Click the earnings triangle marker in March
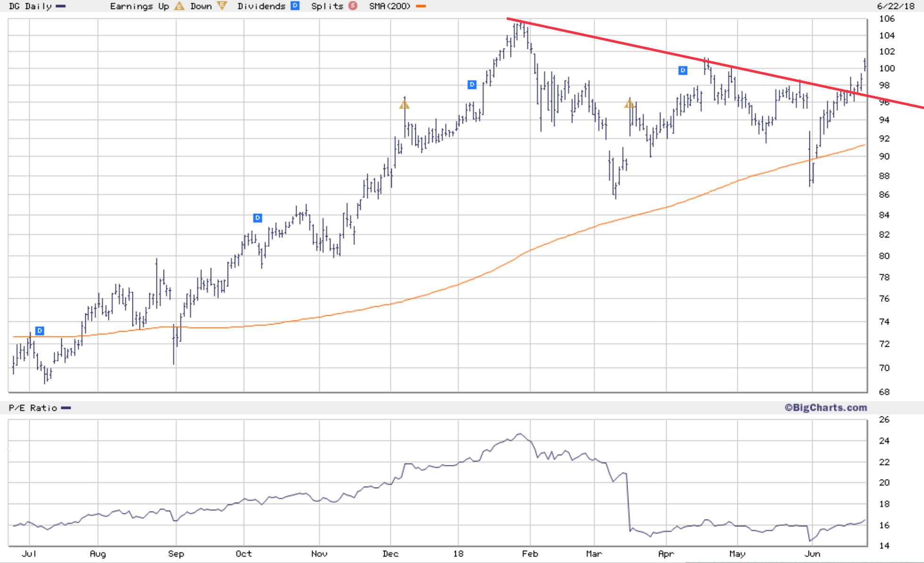The width and height of the screenshot is (924, 563). [629, 104]
